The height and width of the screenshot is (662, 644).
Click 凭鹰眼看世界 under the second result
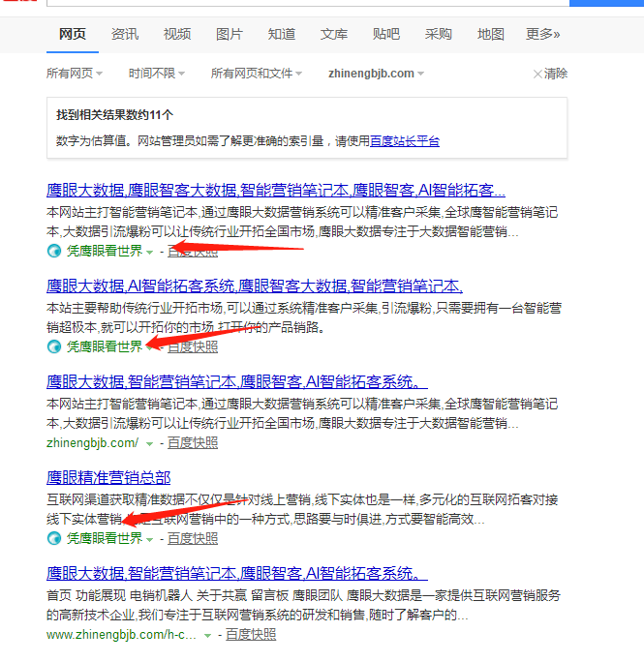click(x=105, y=346)
